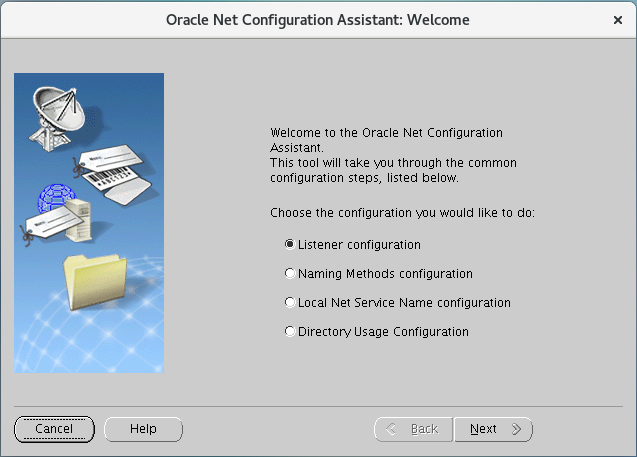
Task: Select the Listener configuration radio button
Action: 290,245
